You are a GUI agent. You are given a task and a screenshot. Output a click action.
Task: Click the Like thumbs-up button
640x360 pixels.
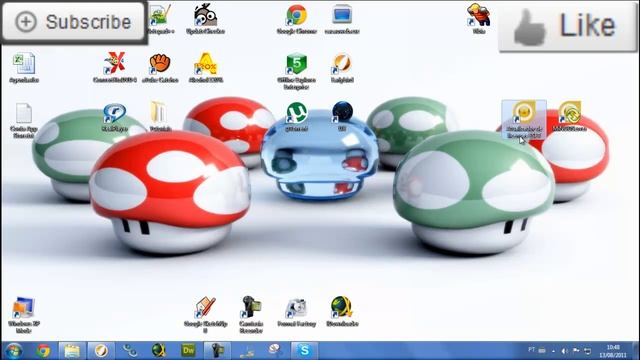pos(568,27)
